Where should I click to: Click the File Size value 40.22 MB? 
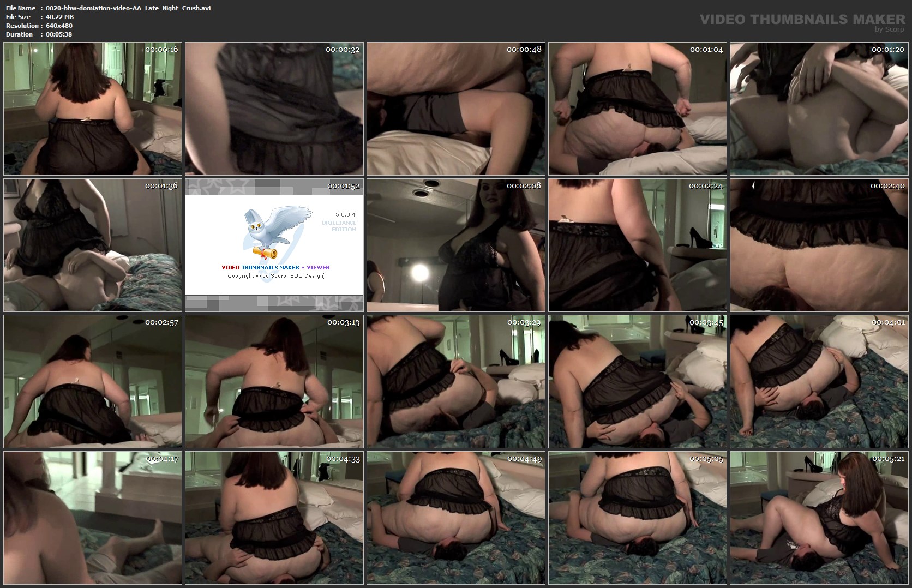coord(59,17)
